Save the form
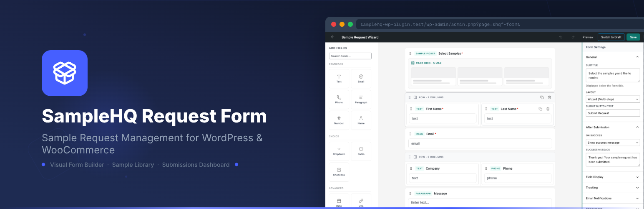The width and height of the screenshot is (644, 209). 633,37
